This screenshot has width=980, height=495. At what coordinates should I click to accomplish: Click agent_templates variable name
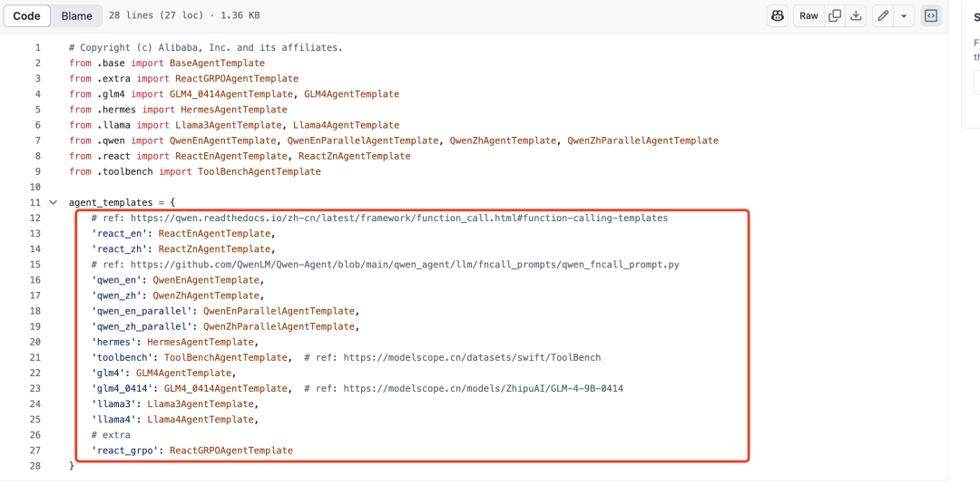coord(111,202)
